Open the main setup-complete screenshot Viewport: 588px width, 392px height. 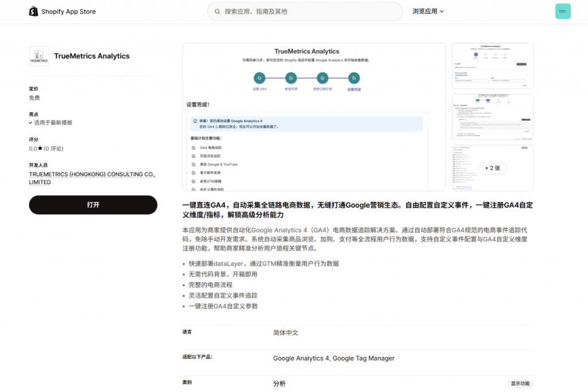pos(314,117)
